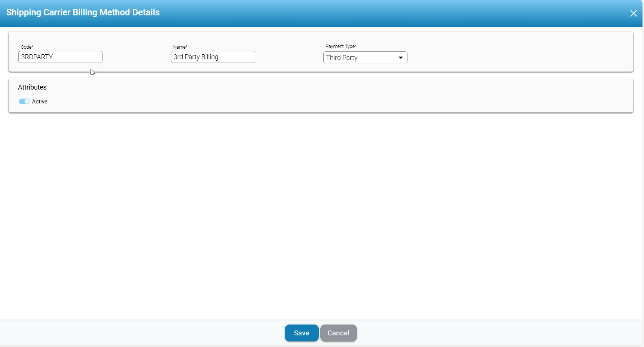Select the Third Party value text
This screenshot has width=644, height=347.
click(x=342, y=58)
